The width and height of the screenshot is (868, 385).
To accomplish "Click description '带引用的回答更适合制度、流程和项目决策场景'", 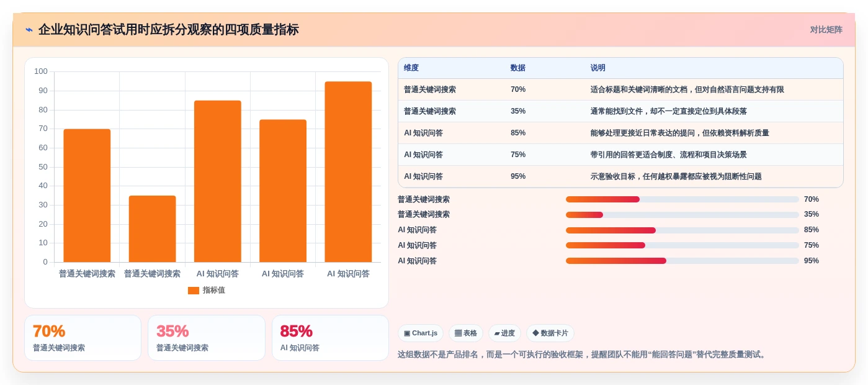I will click(669, 155).
